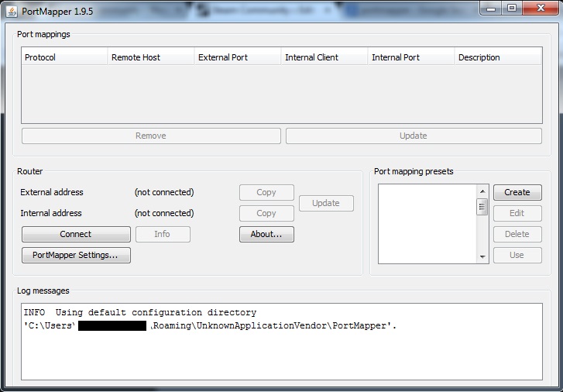Click the Update button under the port mappings table

[x=414, y=136]
